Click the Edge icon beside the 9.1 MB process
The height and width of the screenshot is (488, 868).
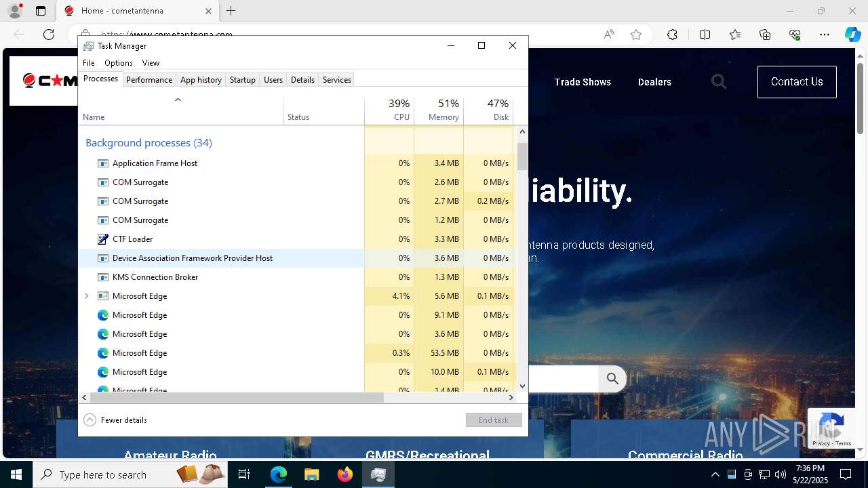(103, 315)
